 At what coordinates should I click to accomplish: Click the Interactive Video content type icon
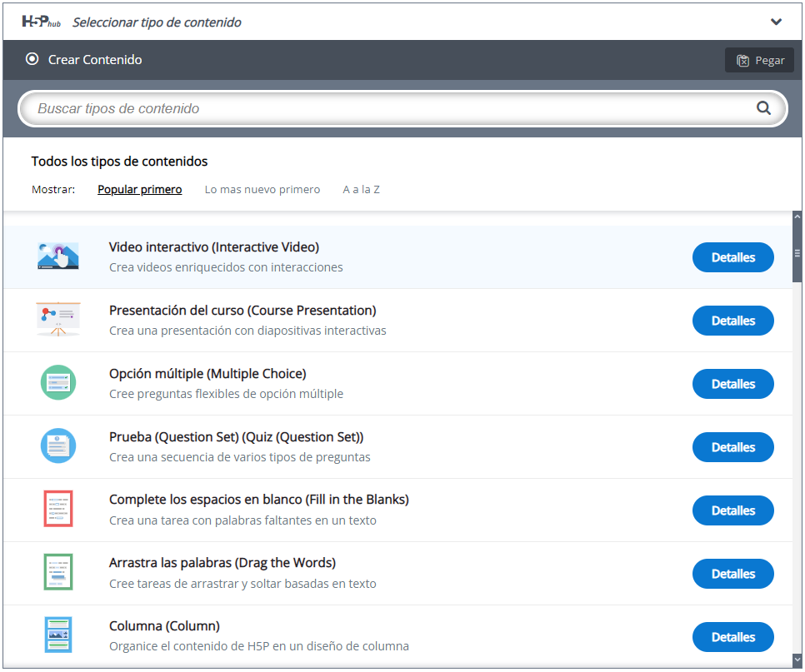coord(58,257)
